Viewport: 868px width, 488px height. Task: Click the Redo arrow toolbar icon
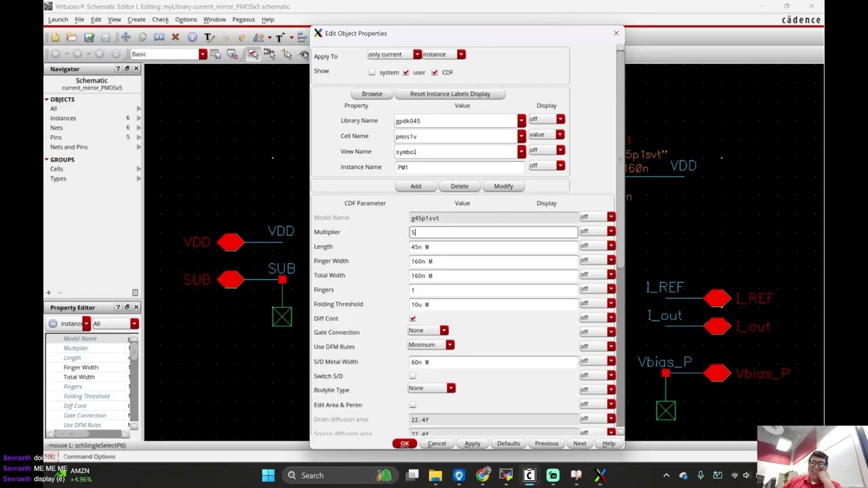(x=241, y=37)
